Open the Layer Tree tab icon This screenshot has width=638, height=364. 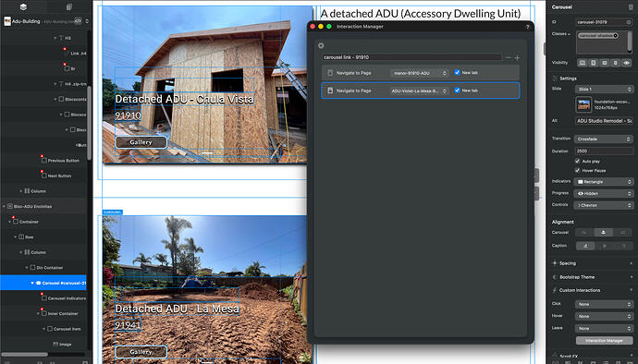click(23, 6)
